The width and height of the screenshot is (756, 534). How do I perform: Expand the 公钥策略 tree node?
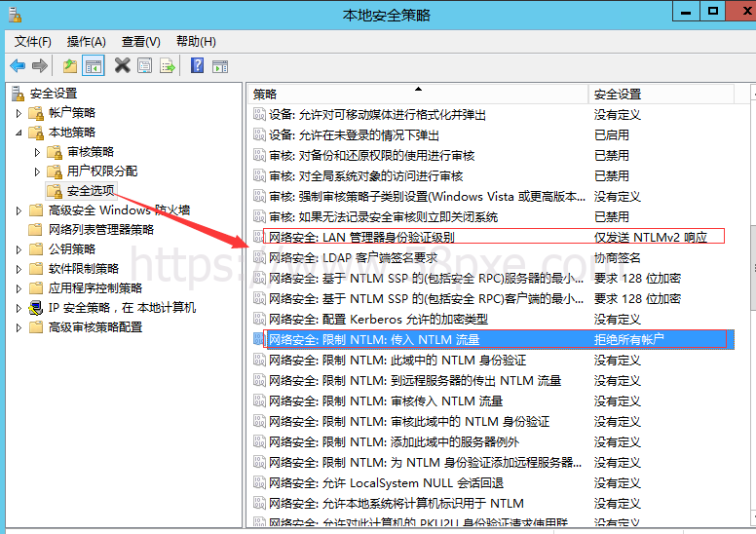click(x=19, y=249)
